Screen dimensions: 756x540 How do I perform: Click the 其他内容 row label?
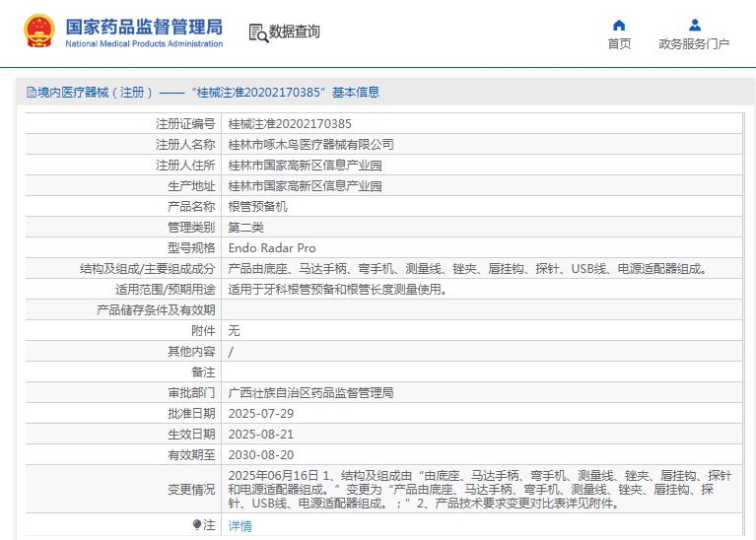191,352
